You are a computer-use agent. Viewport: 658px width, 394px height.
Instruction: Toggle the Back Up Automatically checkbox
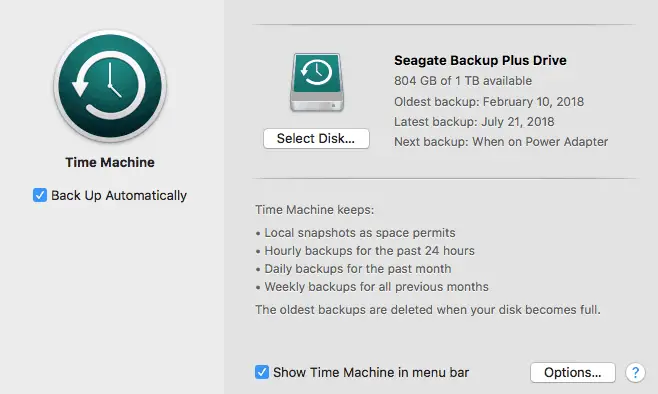pyautogui.click(x=40, y=195)
